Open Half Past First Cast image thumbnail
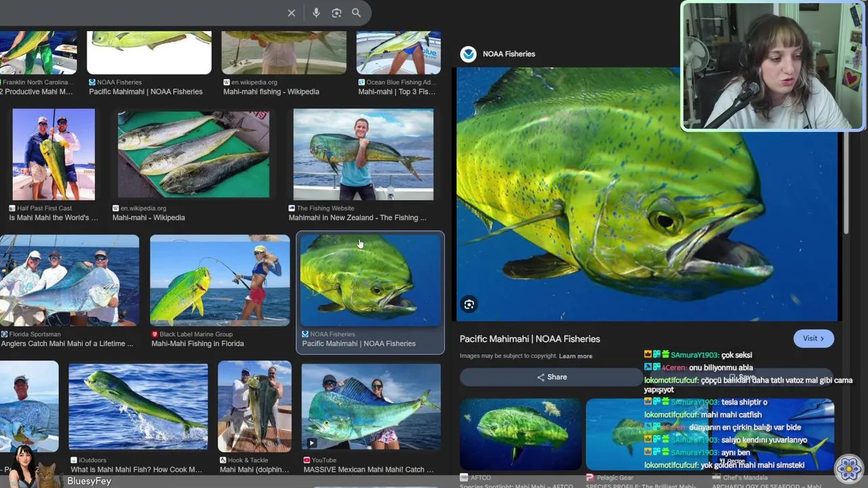The width and height of the screenshot is (868, 488). pyautogui.click(x=54, y=155)
